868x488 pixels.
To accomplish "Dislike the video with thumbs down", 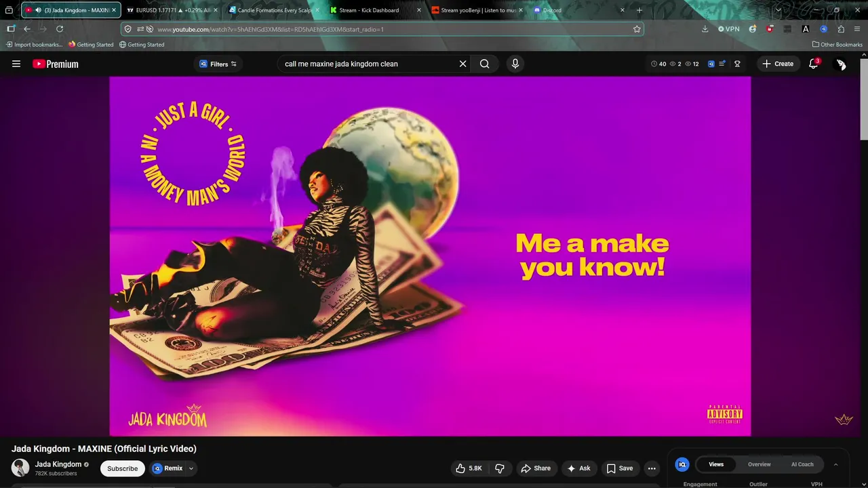I will pos(500,468).
